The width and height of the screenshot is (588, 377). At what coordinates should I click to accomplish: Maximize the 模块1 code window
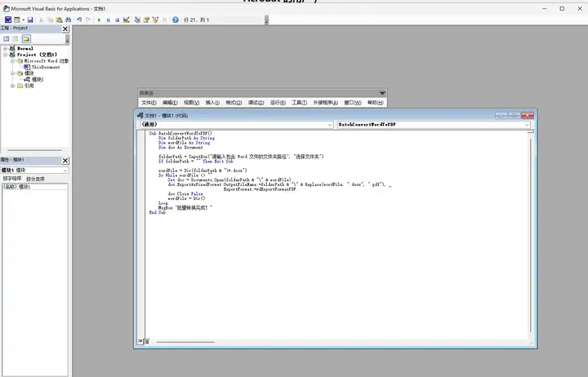514,115
